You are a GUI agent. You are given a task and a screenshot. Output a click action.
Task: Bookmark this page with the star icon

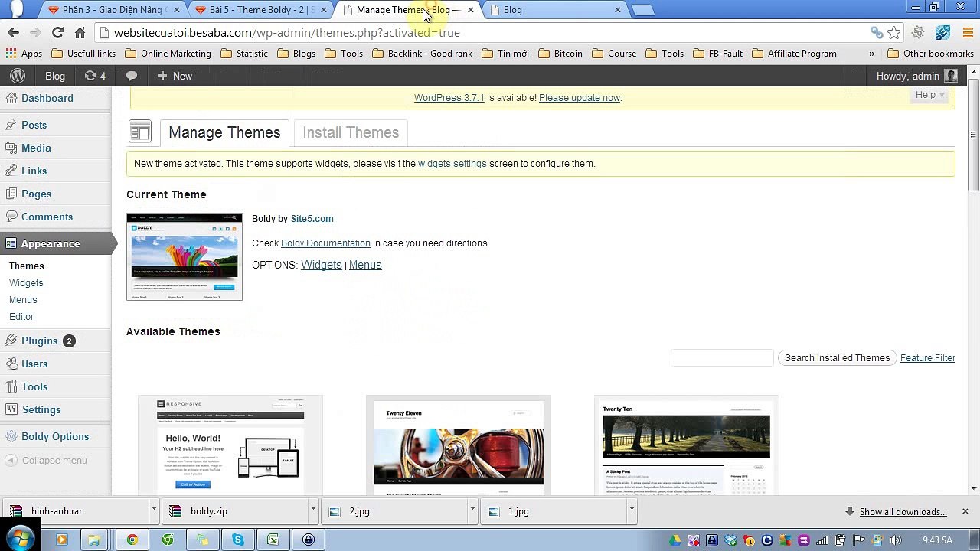[x=893, y=32]
